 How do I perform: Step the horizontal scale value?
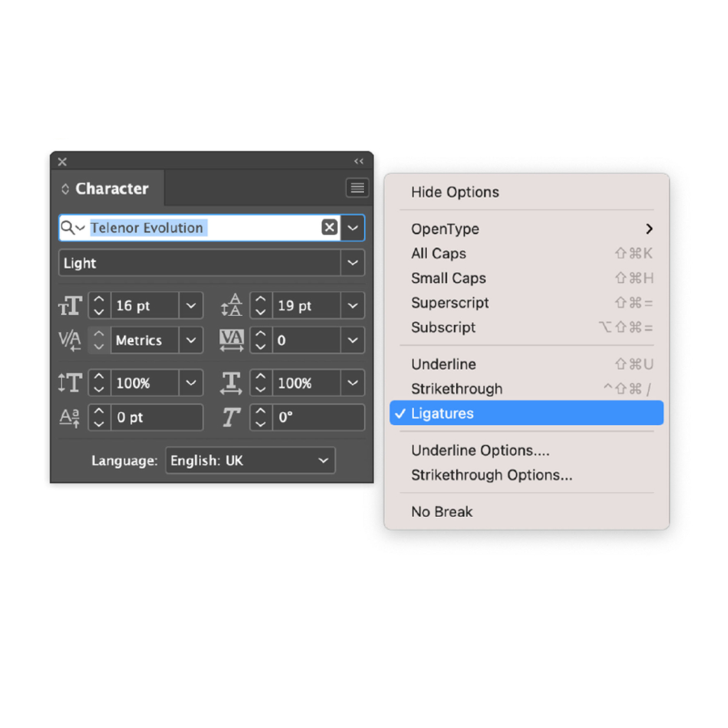pyautogui.click(x=261, y=383)
